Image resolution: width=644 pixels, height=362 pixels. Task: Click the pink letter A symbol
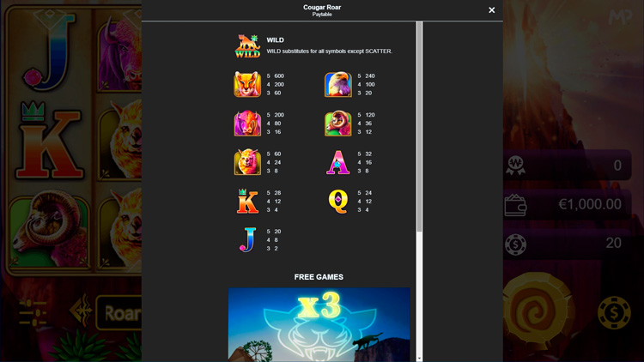click(x=338, y=162)
